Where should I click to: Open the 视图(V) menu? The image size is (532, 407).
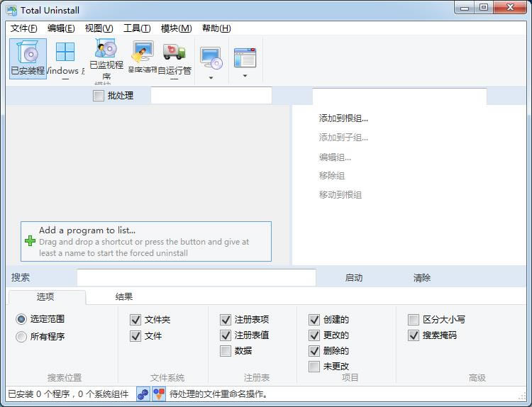click(99, 28)
